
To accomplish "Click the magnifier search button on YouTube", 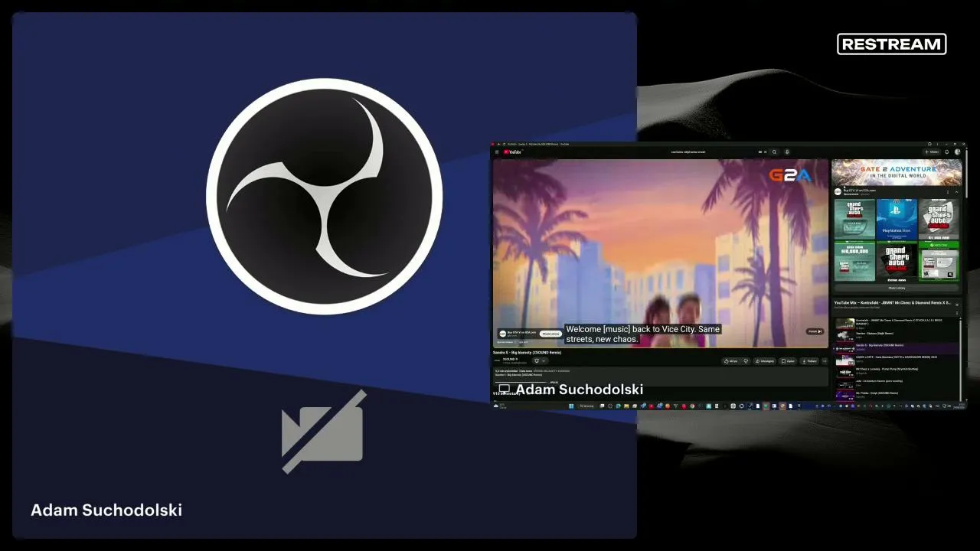I will tap(774, 152).
